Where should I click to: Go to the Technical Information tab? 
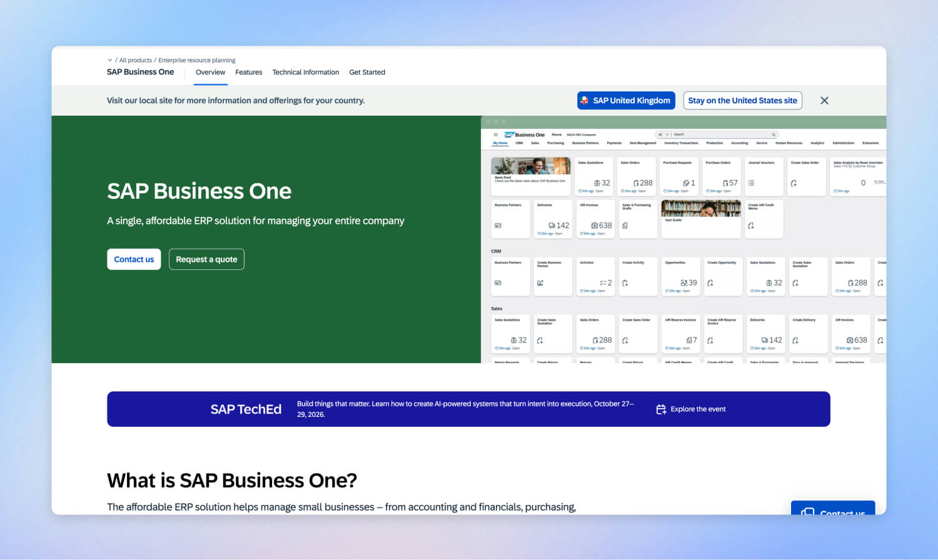(x=306, y=72)
